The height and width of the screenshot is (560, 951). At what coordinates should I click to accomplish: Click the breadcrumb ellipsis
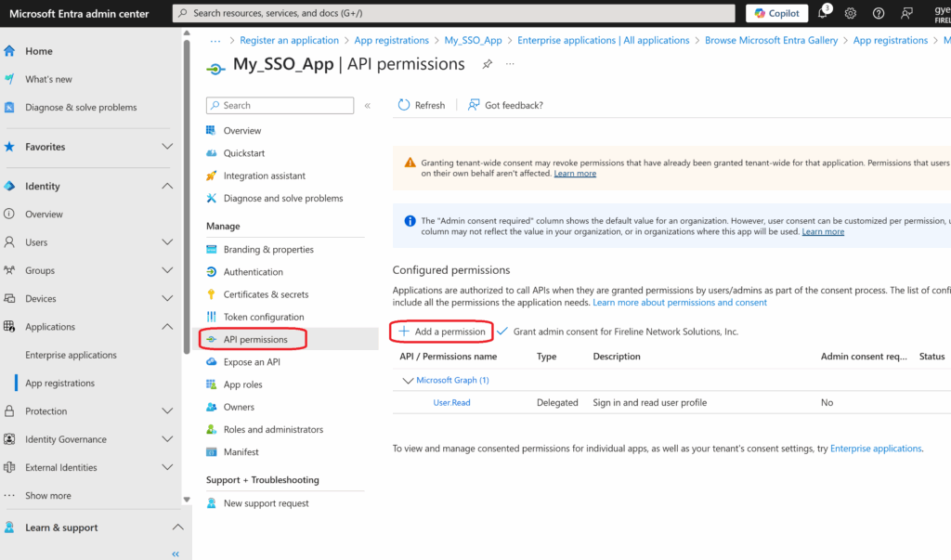click(x=215, y=40)
